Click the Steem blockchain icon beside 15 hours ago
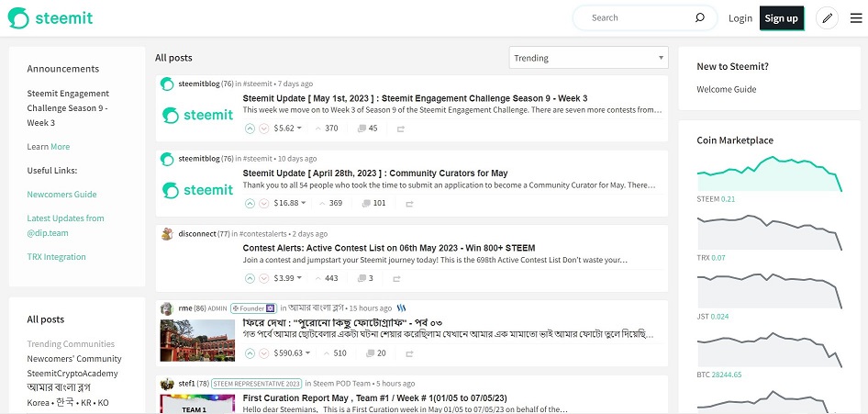 coord(402,308)
